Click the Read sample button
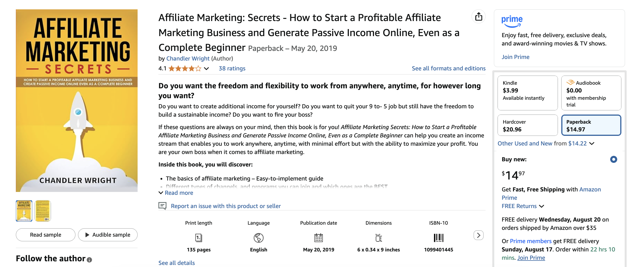The image size is (644, 267). 45,235
